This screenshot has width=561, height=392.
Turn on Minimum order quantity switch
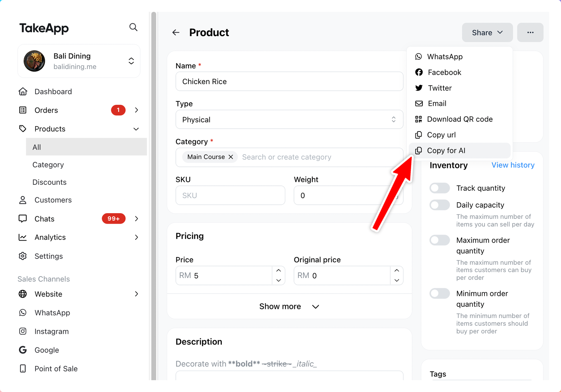(x=440, y=293)
